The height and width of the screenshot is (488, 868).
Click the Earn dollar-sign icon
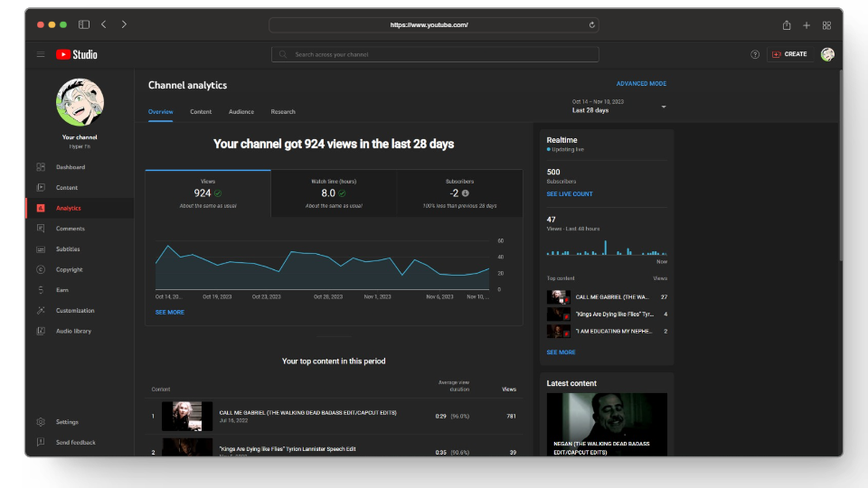pos(41,290)
